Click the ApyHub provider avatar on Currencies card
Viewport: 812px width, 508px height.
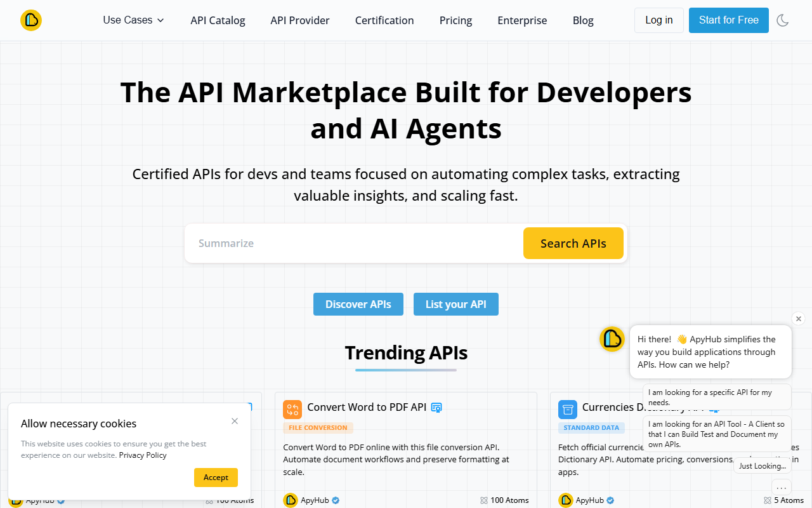566,500
